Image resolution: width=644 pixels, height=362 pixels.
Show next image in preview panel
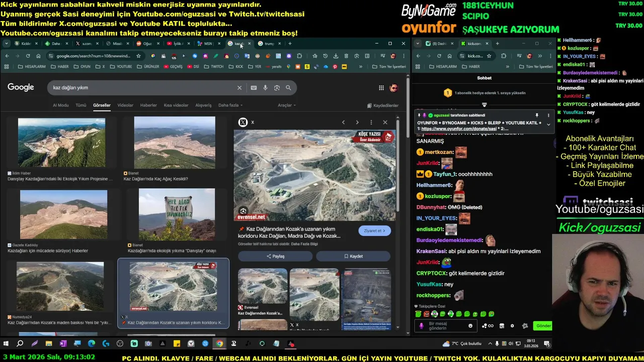click(357, 122)
